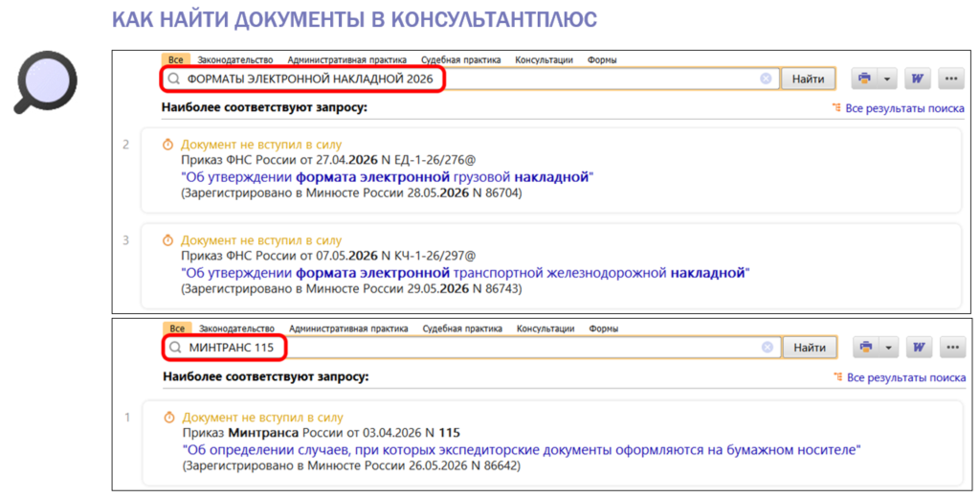Select the Все tab in the МИНТРАНС 115 panel
This screenshot has width=980, height=498.
[x=177, y=328]
